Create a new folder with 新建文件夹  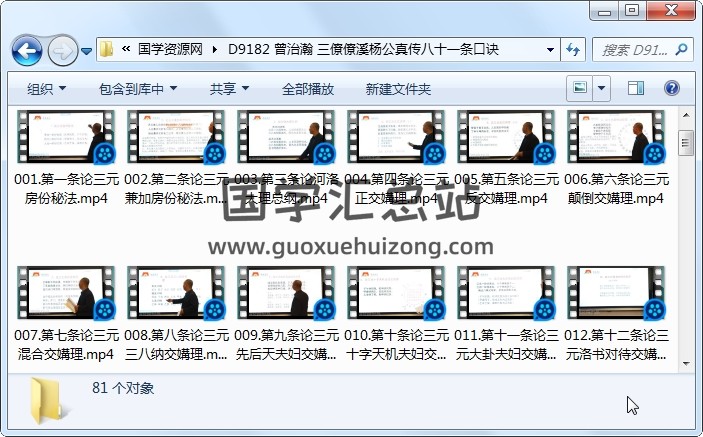[x=398, y=89]
